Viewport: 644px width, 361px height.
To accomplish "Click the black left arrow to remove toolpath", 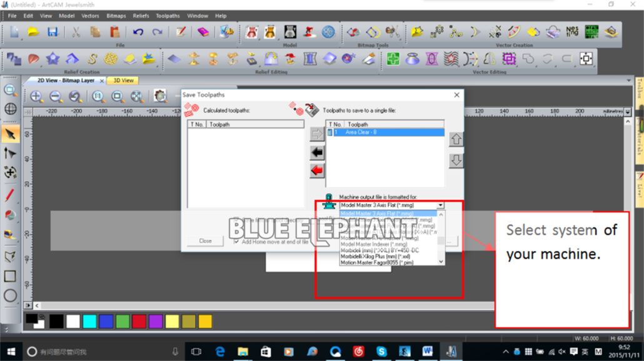I will (x=316, y=152).
